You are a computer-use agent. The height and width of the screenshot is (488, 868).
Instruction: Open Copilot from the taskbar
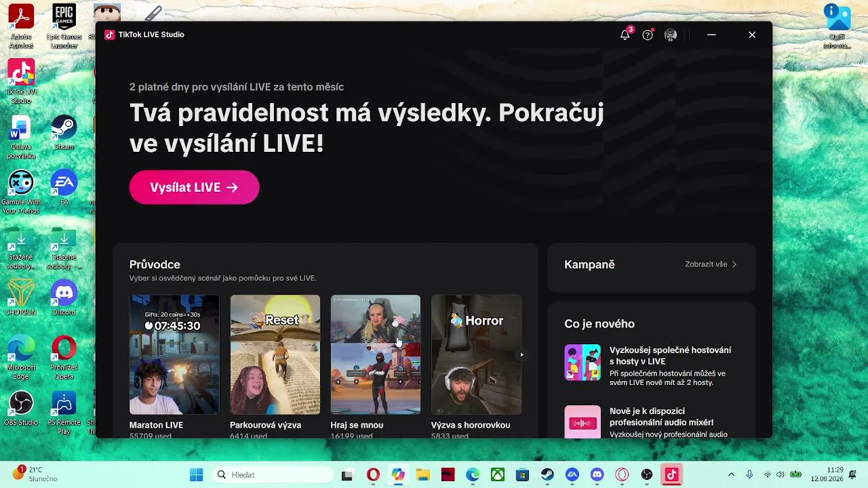[398, 474]
